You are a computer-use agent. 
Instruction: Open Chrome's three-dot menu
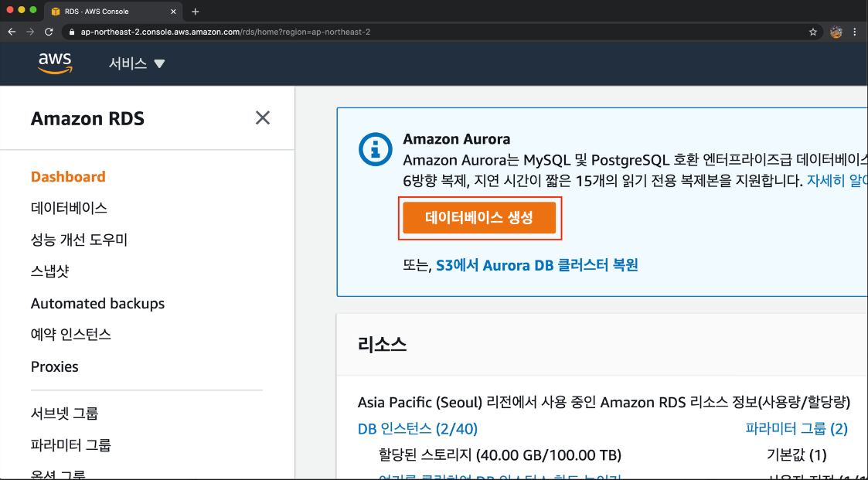[x=856, y=32]
